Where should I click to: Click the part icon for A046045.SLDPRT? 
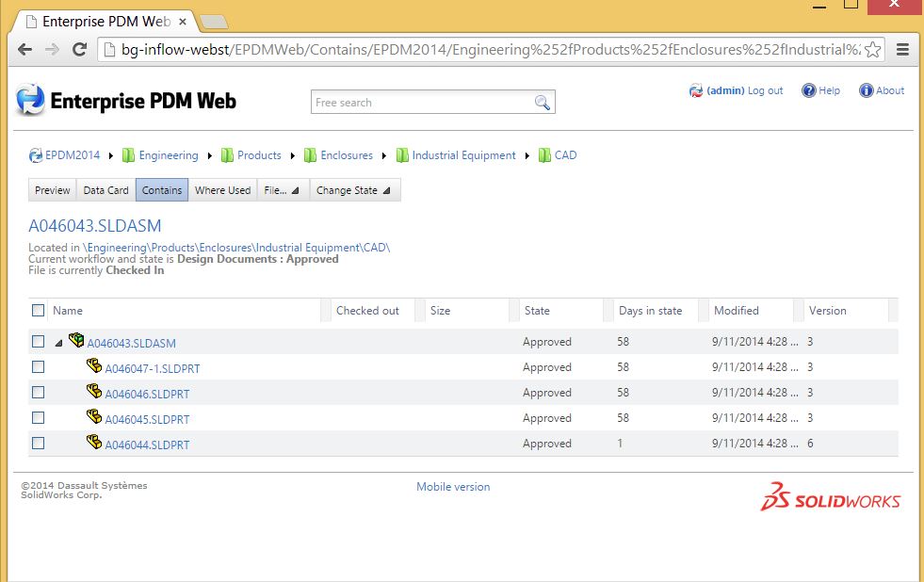click(x=93, y=416)
